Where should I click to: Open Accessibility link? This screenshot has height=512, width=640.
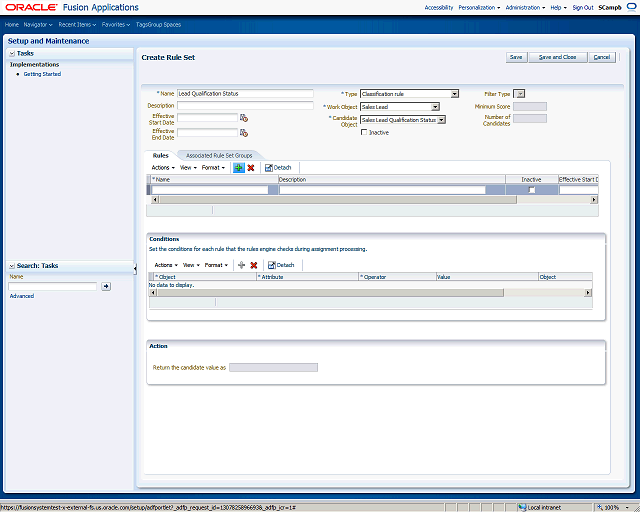click(439, 7)
